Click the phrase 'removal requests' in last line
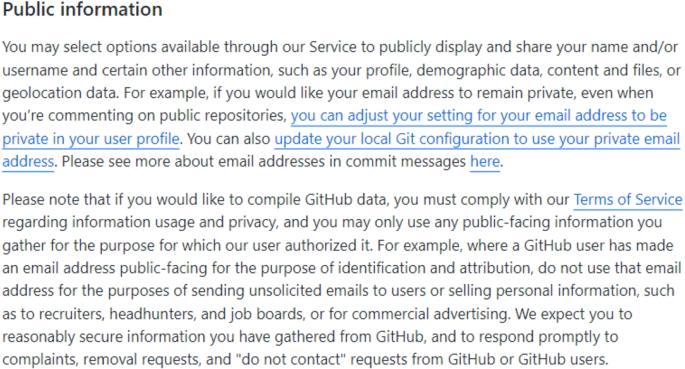The width and height of the screenshot is (685, 369). click(x=142, y=359)
